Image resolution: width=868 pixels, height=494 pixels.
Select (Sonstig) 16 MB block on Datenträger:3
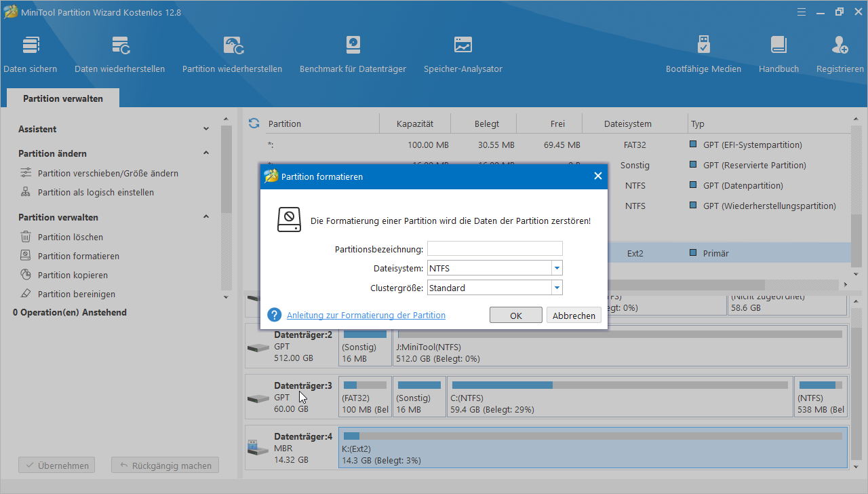pos(419,397)
